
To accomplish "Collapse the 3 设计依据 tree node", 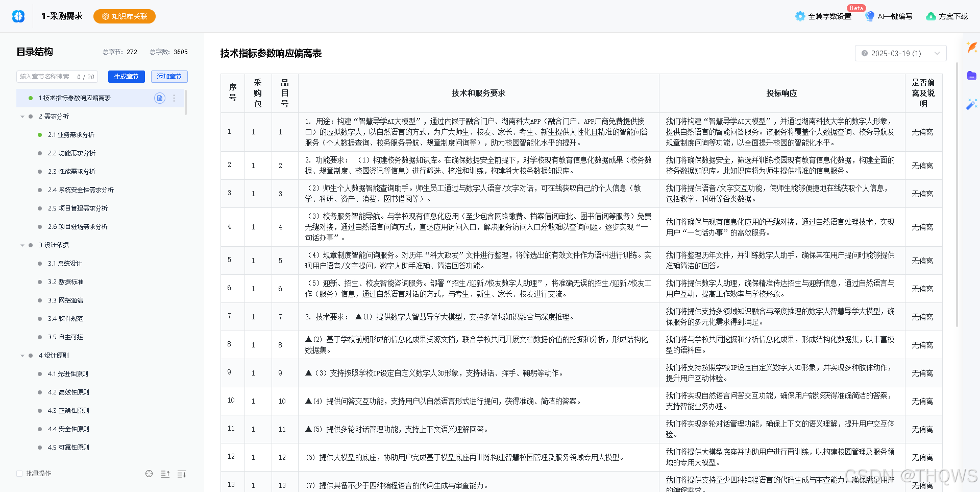I will click(22, 245).
